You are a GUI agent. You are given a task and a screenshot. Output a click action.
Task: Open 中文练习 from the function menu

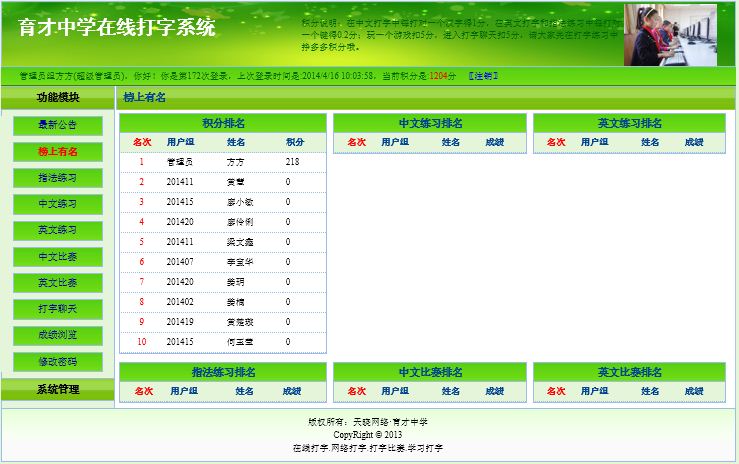[x=57, y=204]
